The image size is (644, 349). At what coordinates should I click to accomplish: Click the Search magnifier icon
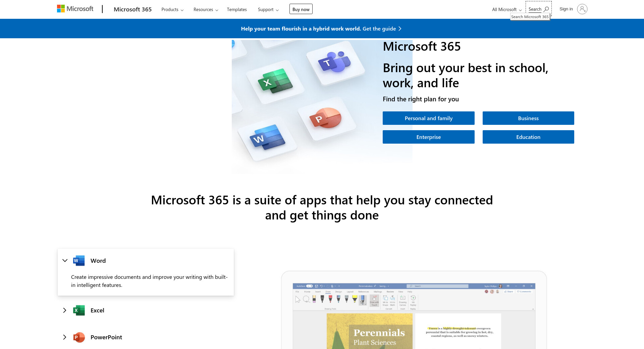(546, 9)
